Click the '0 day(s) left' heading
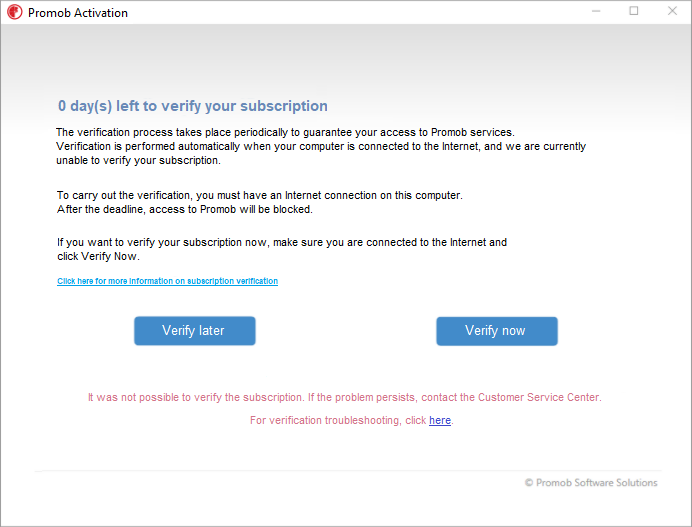 (193, 106)
